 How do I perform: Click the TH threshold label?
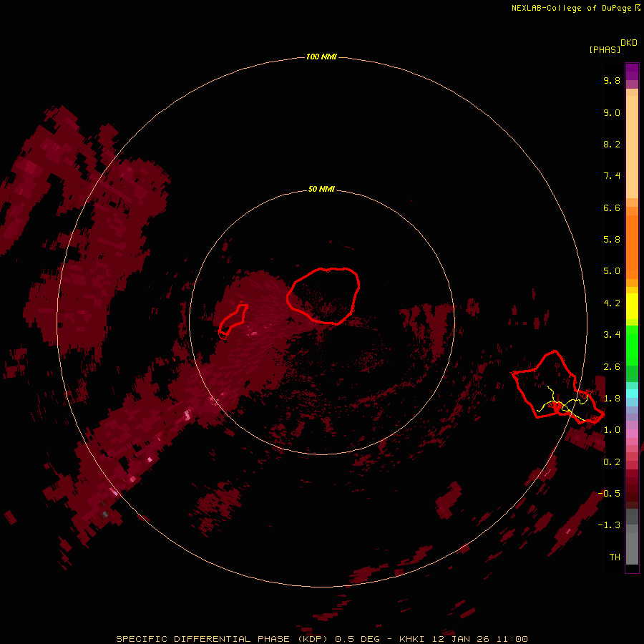click(615, 557)
